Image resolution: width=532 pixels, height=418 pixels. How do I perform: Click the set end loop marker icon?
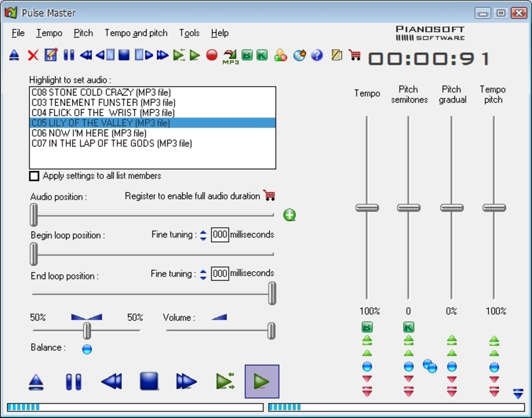(144, 55)
